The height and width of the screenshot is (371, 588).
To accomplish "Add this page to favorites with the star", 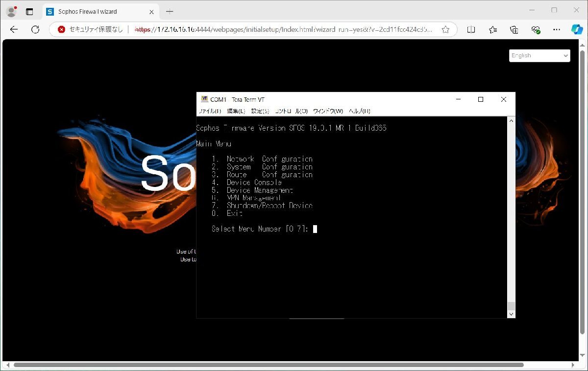I will click(x=445, y=29).
